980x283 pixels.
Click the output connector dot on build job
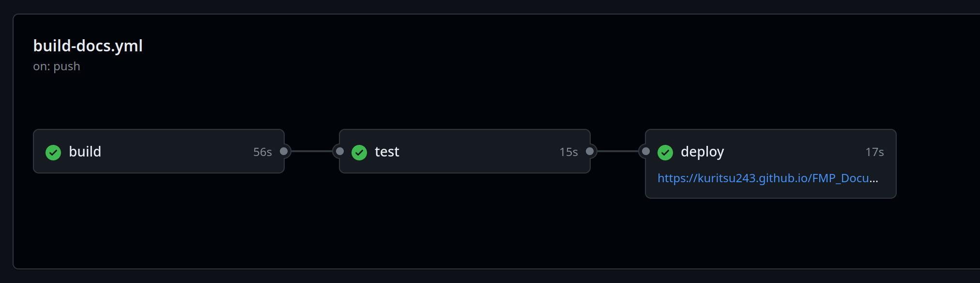coord(284,151)
